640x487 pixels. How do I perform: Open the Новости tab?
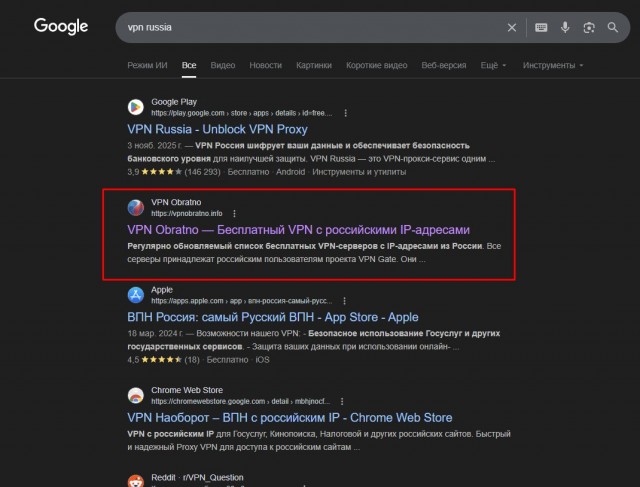[266, 65]
